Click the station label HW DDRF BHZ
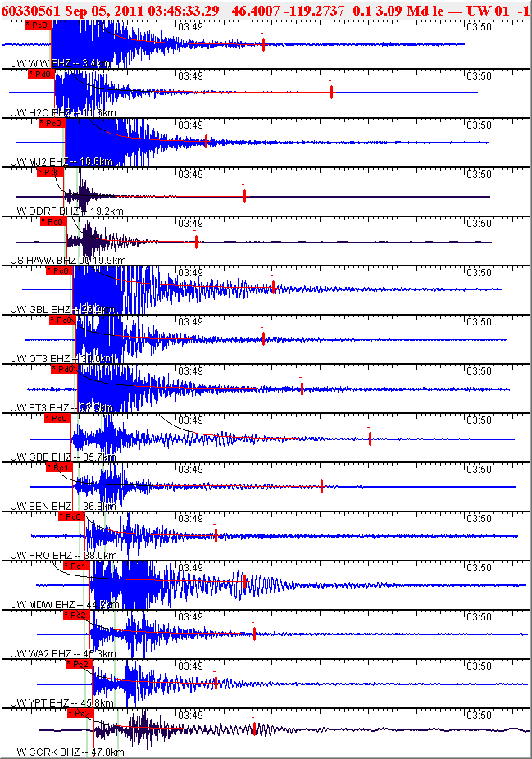Image resolution: width=532 pixels, height=759 pixels. tap(44, 211)
